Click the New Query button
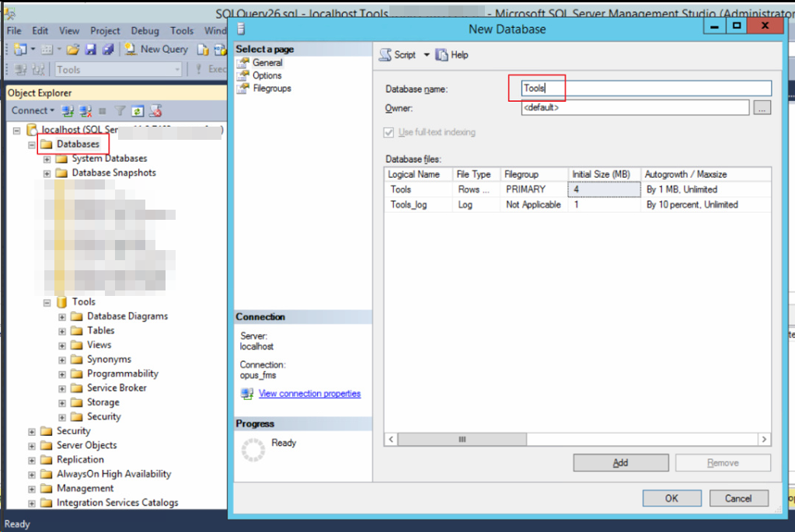 tap(156, 49)
